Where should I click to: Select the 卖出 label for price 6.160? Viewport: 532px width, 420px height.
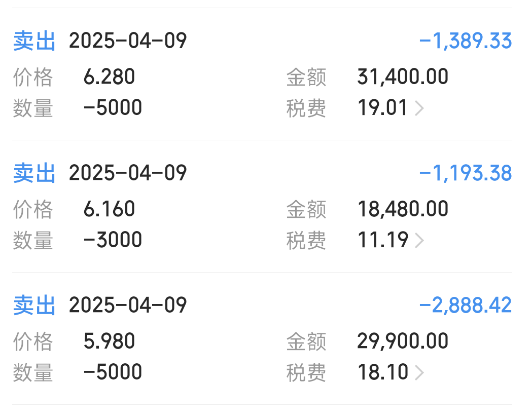[34, 173]
